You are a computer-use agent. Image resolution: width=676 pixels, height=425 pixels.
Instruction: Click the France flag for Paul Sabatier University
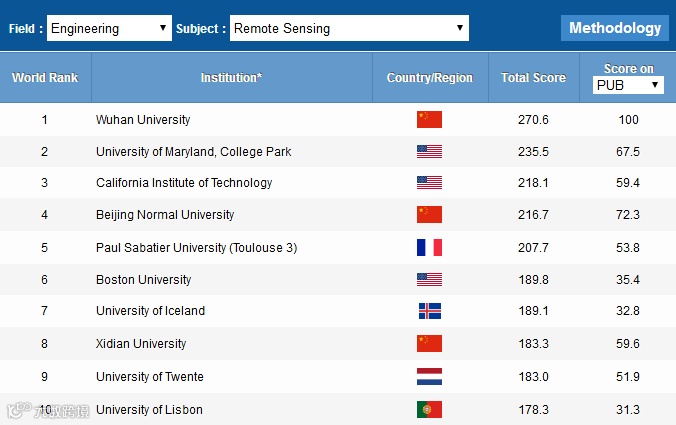pos(429,247)
